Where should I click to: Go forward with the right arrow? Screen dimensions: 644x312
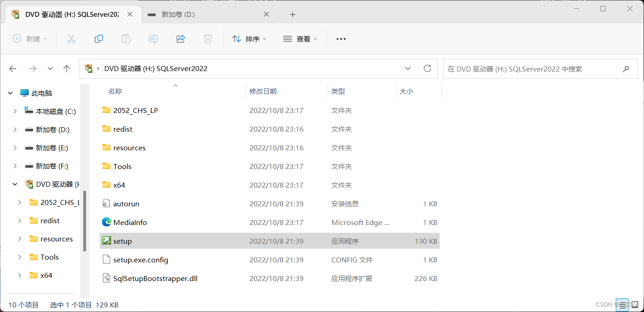pos(32,69)
